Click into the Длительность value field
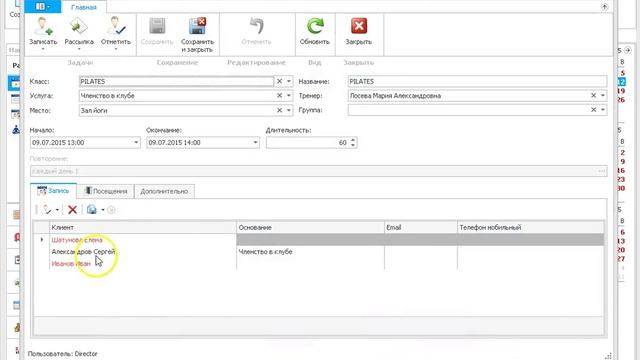The height and width of the screenshot is (360, 640). coord(308,142)
